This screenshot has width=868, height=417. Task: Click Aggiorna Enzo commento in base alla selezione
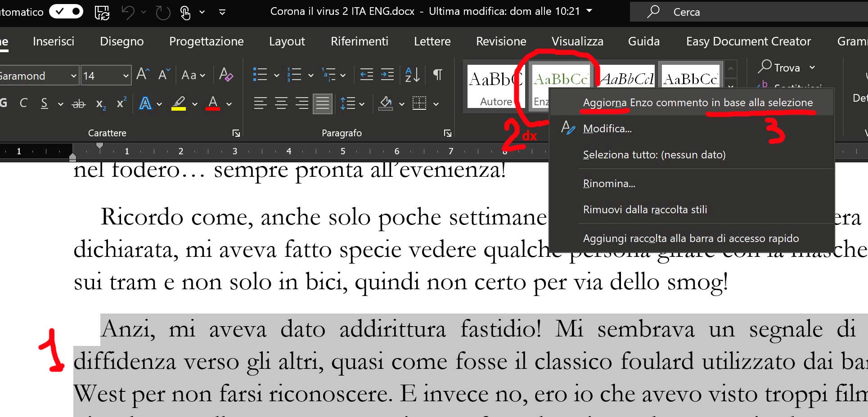(x=697, y=103)
